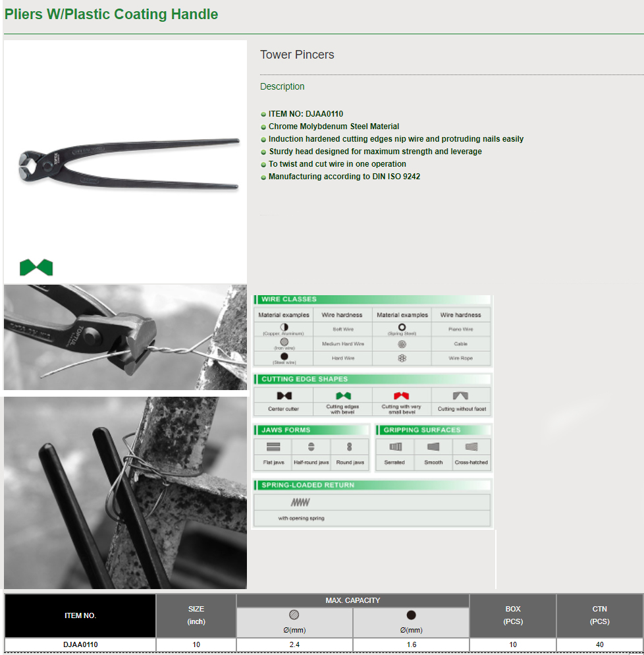
Task: Click the opening spring coil icon
Action: pos(300,502)
